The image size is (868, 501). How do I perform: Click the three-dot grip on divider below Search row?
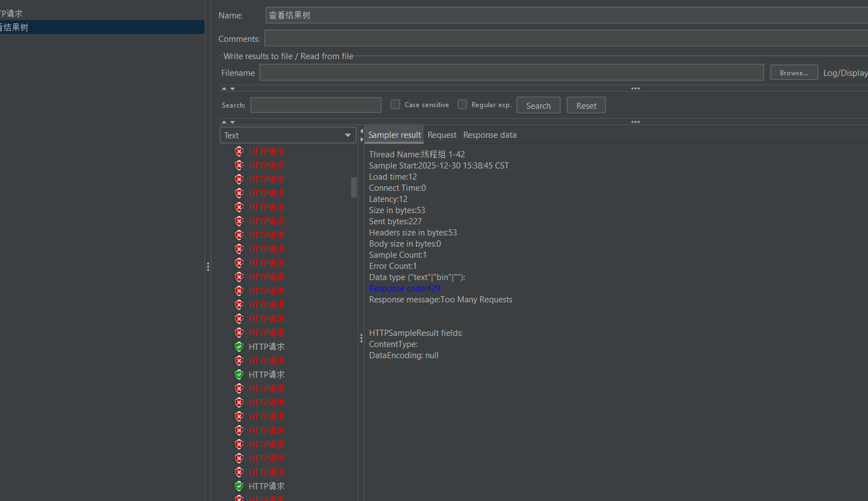click(x=636, y=122)
